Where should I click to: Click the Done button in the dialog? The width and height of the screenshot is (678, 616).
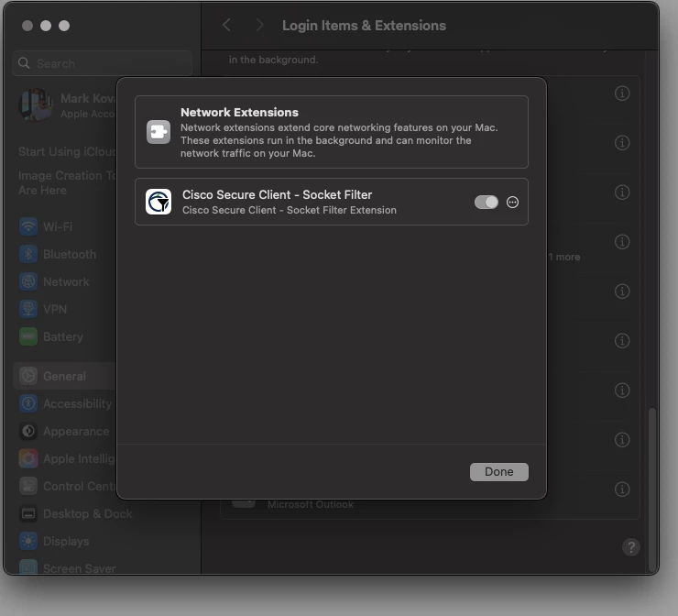[x=499, y=471]
